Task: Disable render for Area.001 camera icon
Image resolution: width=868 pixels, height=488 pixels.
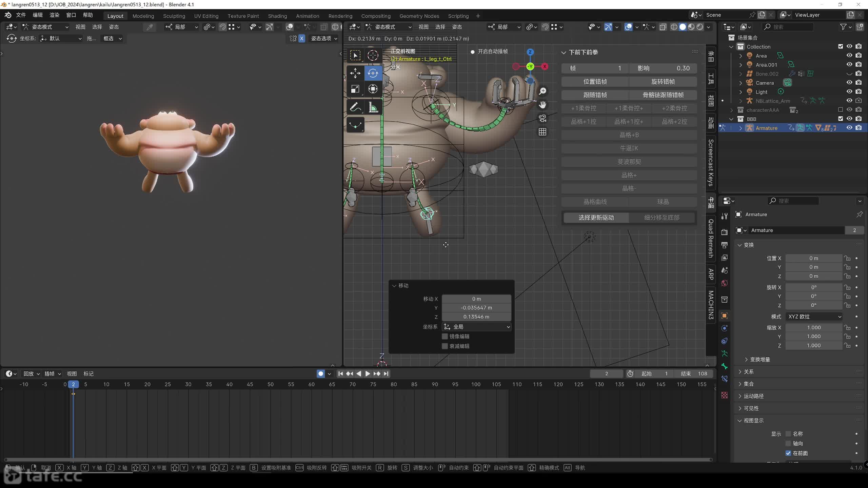Action: pyautogui.click(x=859, y=64)
